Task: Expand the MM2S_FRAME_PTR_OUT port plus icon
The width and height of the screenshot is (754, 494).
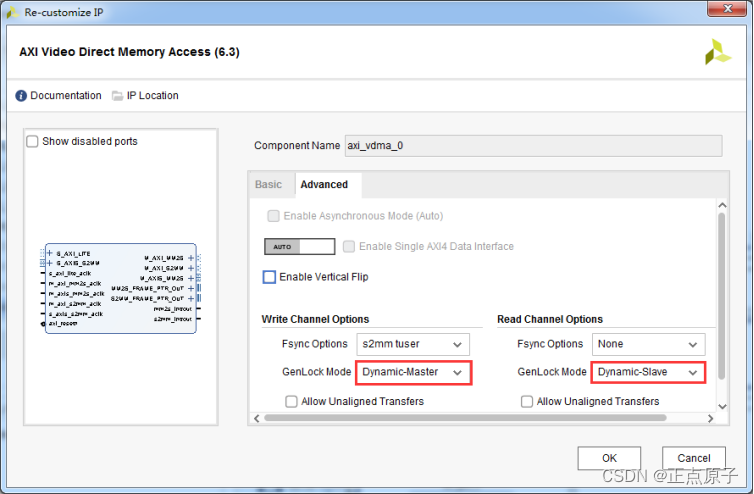Action: click(x=191, y=288)
